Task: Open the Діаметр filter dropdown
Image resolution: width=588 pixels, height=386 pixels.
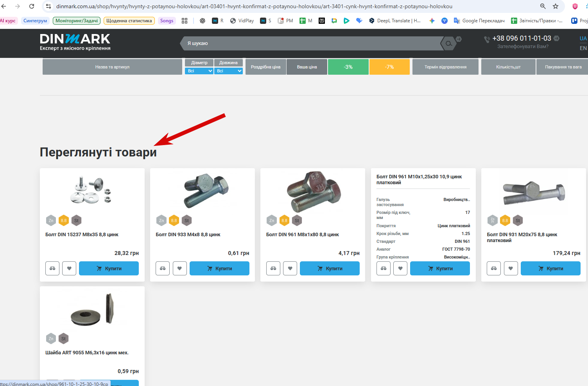Action: pos(199,71)
